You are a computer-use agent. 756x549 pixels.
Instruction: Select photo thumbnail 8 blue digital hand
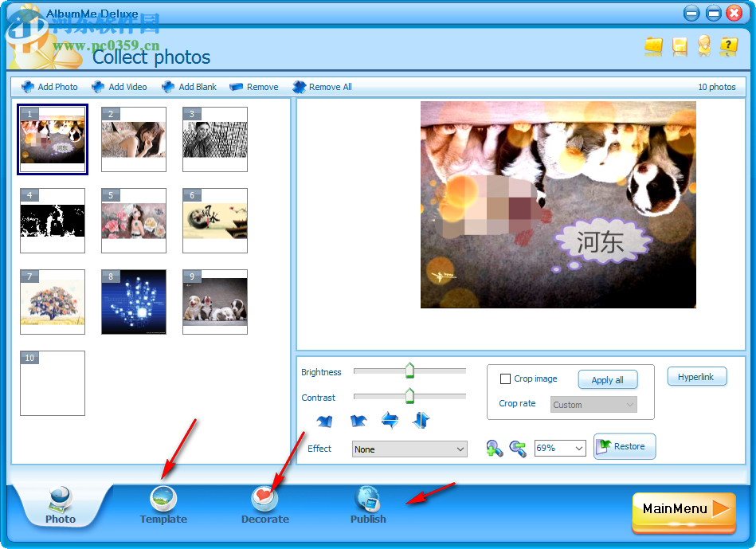[x=134, y=302]
